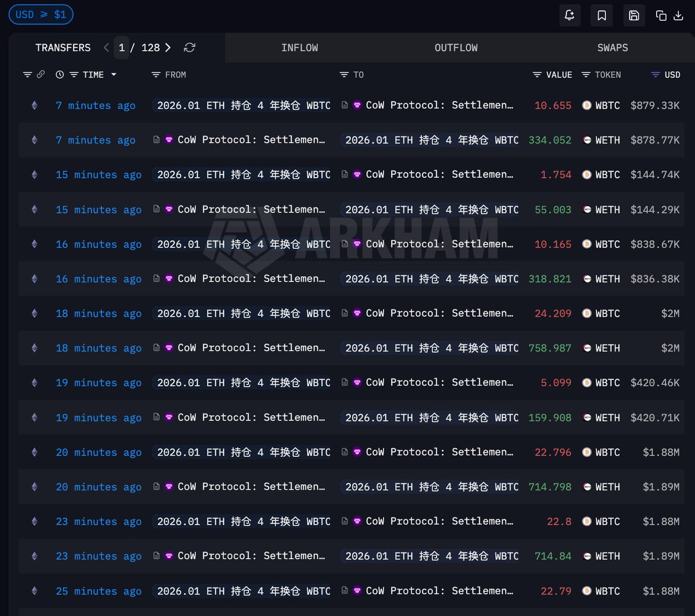Click value 22.79 WBTC

[556, 591]
